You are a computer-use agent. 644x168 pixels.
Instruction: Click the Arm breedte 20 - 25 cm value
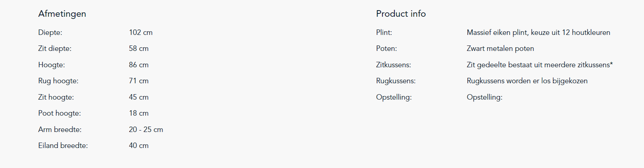[146, 129]
